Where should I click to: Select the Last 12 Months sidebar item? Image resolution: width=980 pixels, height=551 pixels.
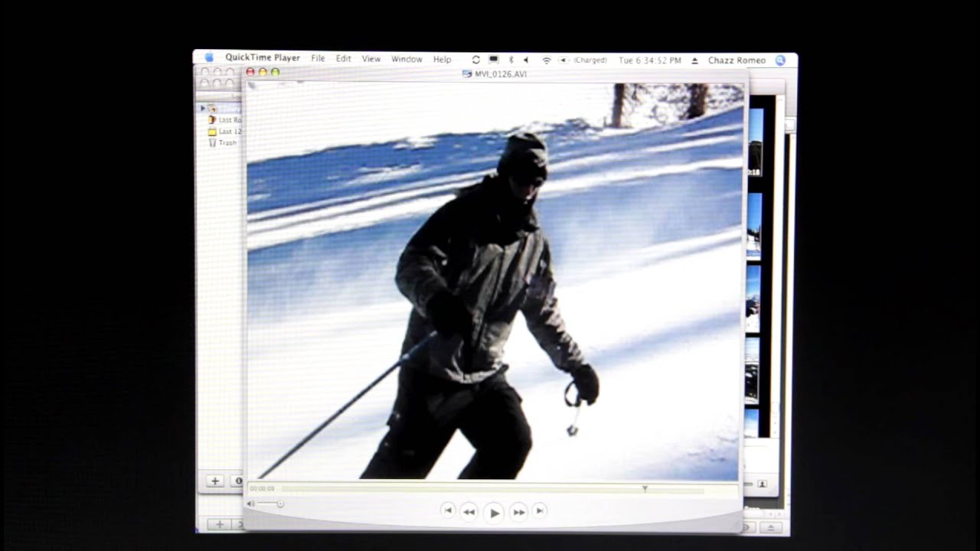[x=225, y=132]
